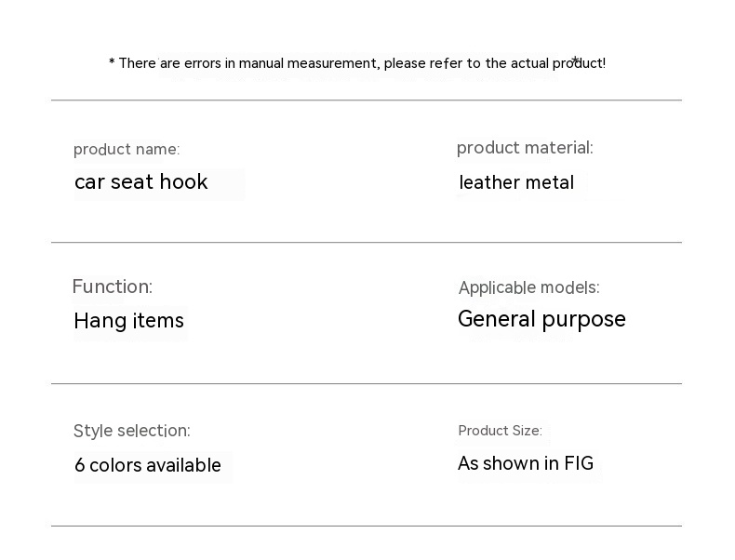Click the bottom divider under "6 colors available"
Screen dimensions: 735x560
367,526
